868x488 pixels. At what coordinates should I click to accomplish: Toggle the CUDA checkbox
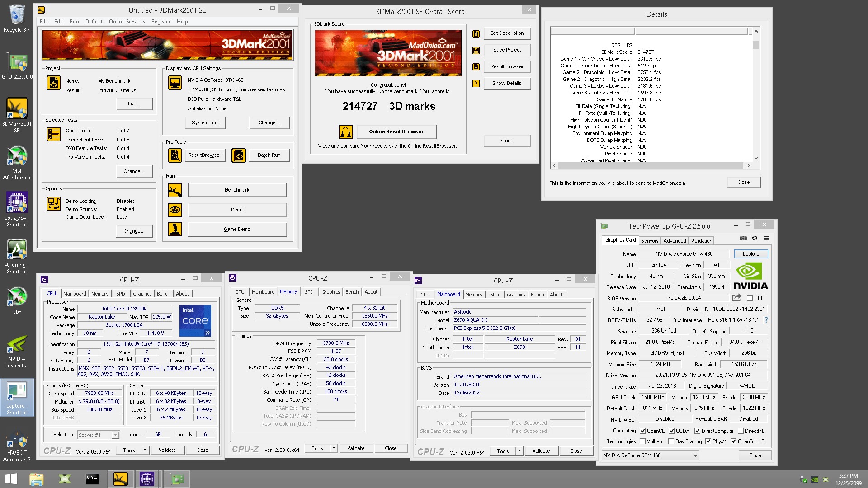click(x=671, y=431)
